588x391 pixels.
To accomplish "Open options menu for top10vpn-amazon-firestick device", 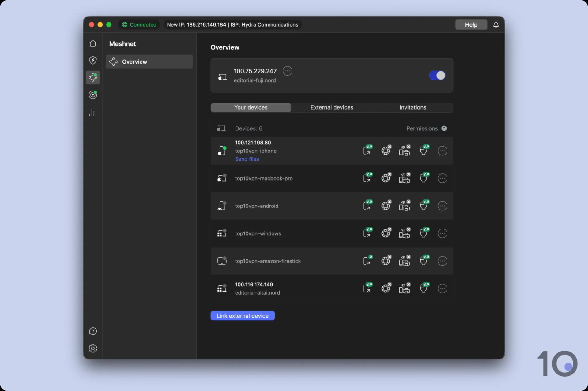I will pyautogui.click(x=442, y=261).
